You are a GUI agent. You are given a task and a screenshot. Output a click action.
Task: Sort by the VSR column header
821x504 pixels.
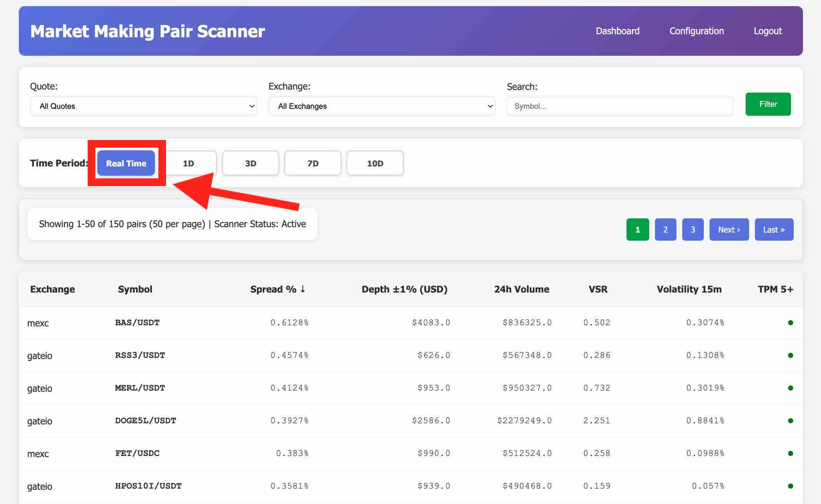point(598,289)
